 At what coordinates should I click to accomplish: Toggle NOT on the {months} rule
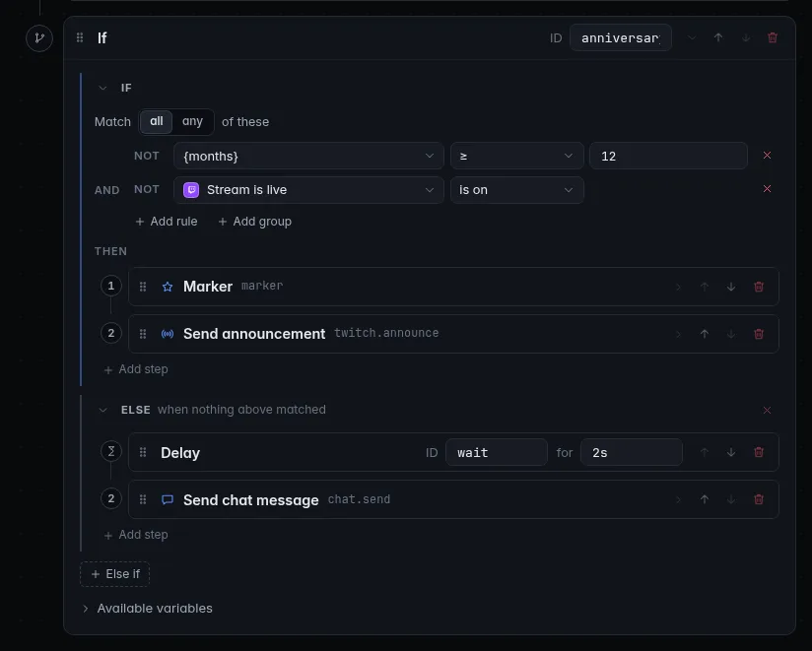(x=147, y=156)
